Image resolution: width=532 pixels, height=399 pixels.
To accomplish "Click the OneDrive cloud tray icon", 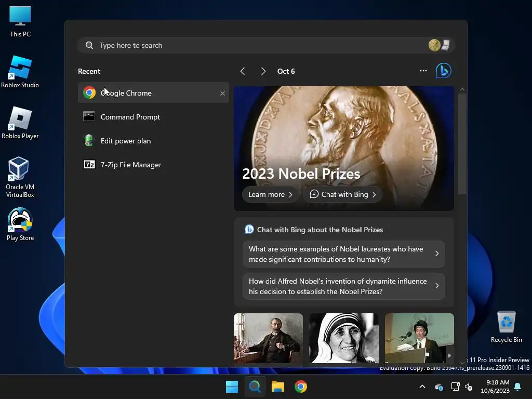I will pyautogui.click(x=438, y=387).
